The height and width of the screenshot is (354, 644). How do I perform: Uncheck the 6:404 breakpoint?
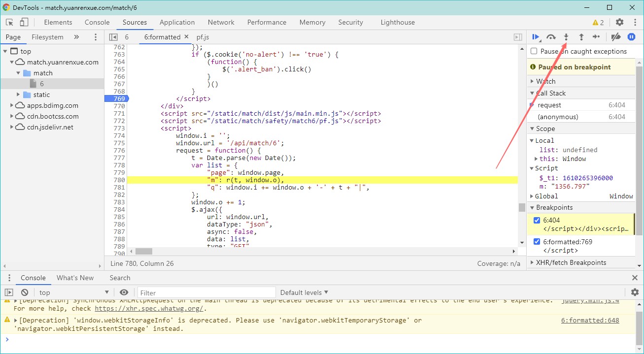(537, 220)
